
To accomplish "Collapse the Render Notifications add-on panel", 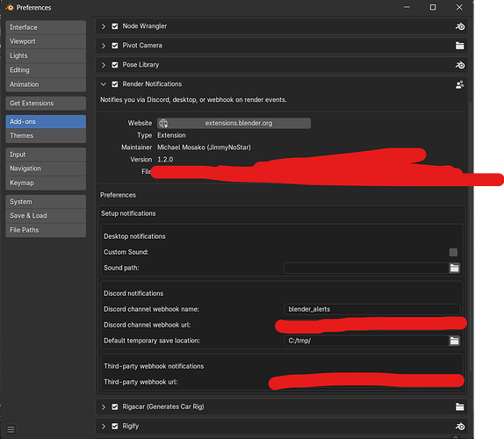I will coord(104,84).
